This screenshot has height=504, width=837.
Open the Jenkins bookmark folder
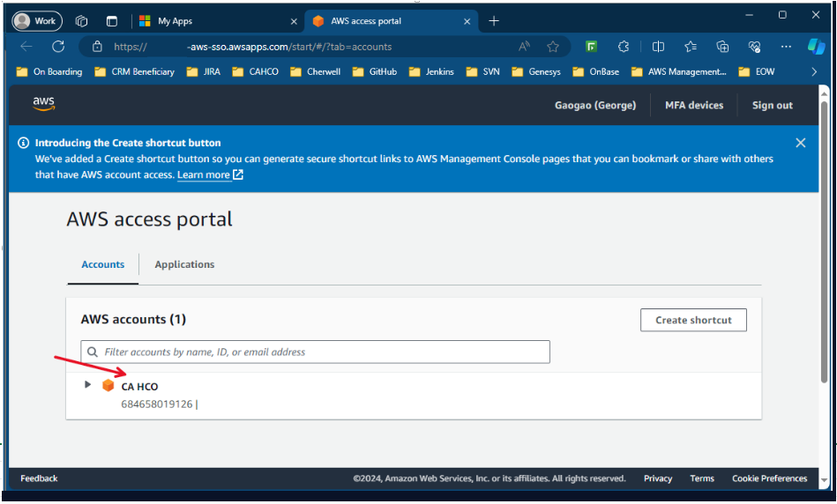431,71
